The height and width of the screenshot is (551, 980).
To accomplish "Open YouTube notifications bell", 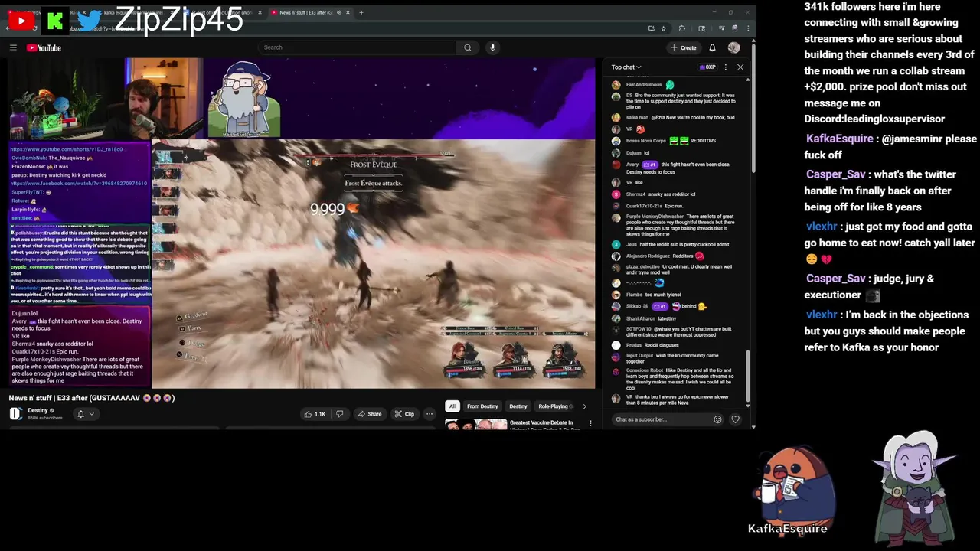I will [x=712, y=47].
